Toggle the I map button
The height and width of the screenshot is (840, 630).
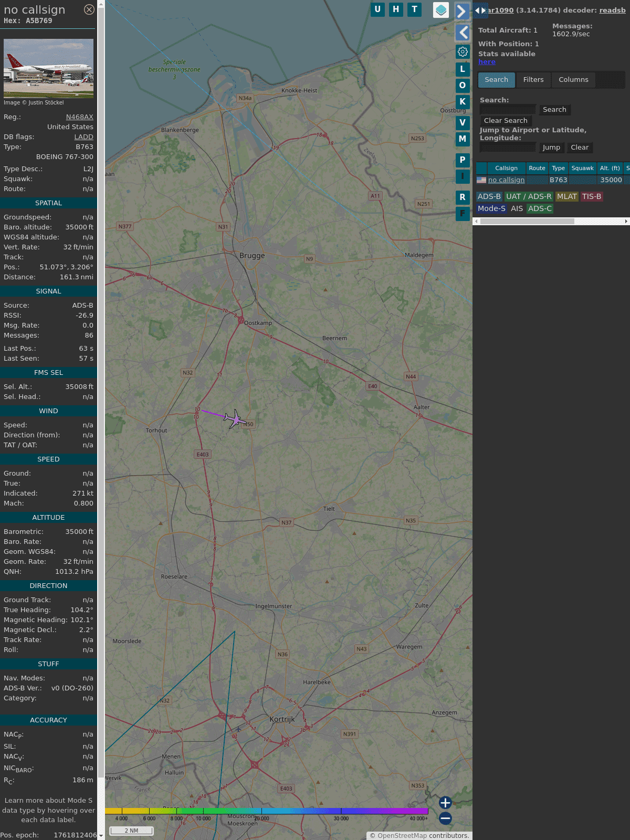[463, 176]
